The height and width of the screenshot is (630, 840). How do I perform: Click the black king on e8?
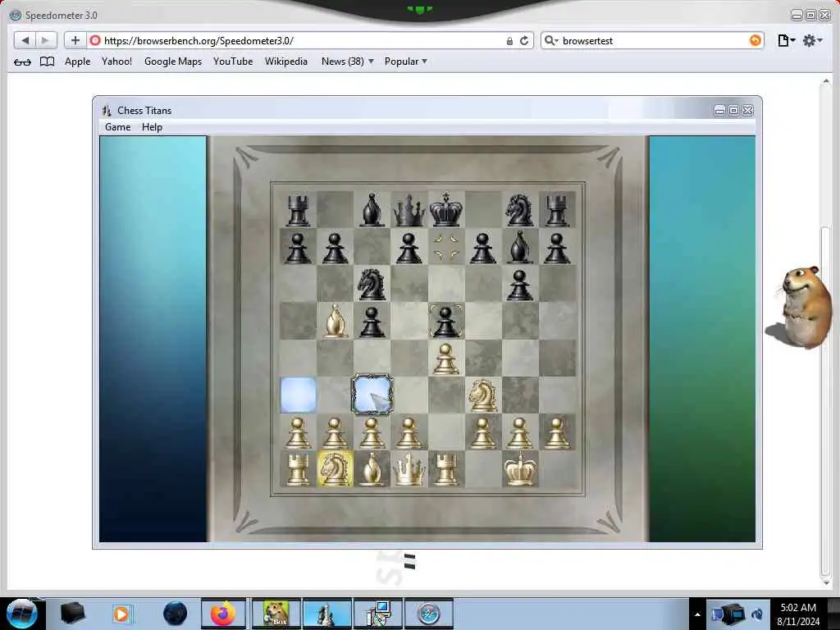tap(445, 209)
